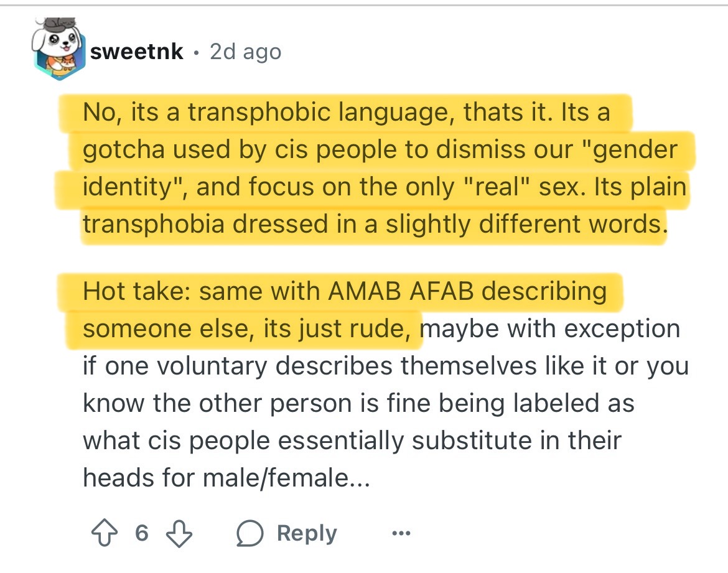The width and height of the screenshot is (728, 573).
Task: Downvote the sweetnk comment
Action: point(179,533)
